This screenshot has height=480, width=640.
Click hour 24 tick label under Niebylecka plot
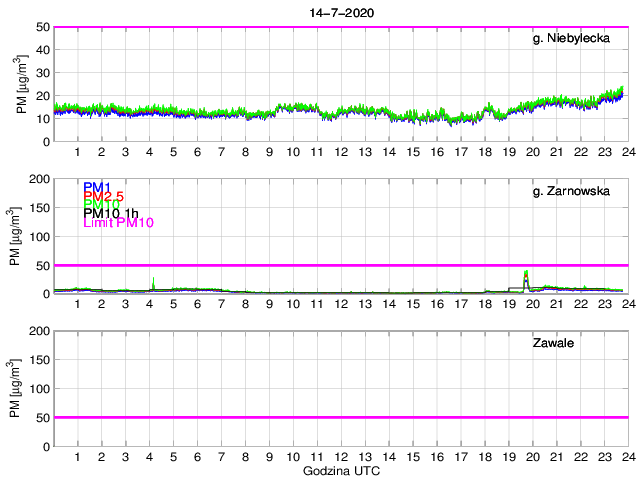click(627, 152)
